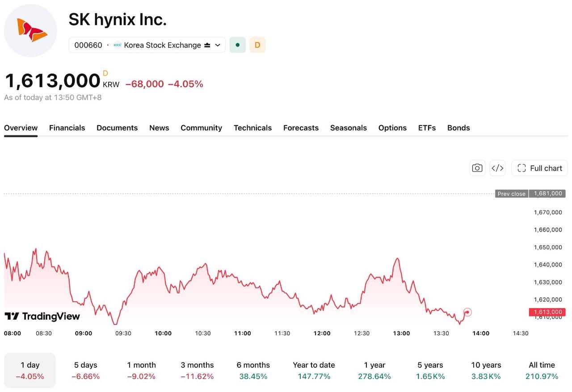The height and width of the screenshot is (392, 572).
Task: Open the Forecasts tab
Action: click(x=301, y=128)
